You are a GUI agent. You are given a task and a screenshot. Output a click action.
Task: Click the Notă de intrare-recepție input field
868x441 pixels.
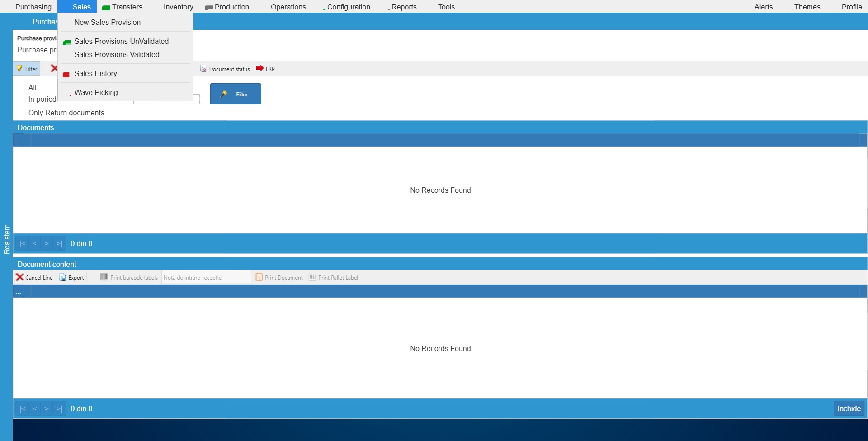(206, 277)
